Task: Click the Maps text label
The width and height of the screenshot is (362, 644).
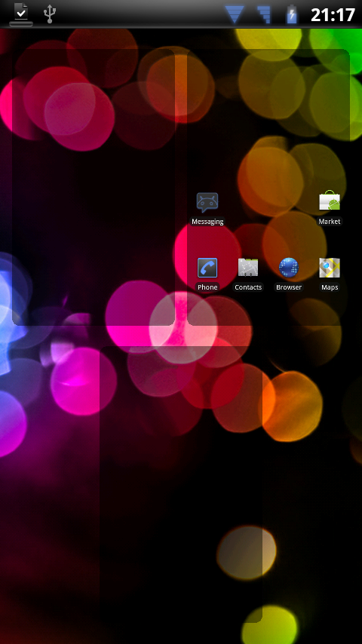Action: [x=330, y=287]
